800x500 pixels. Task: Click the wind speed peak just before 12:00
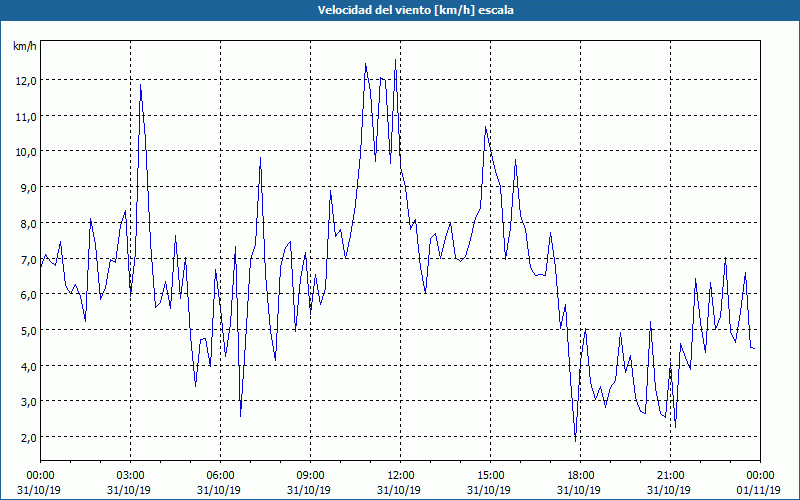(395, 60)
